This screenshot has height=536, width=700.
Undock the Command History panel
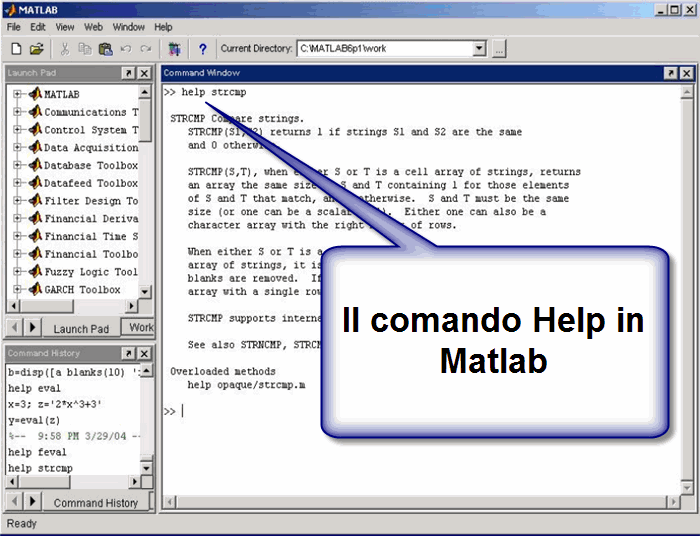pyautogui.click(x=128, y=353)
